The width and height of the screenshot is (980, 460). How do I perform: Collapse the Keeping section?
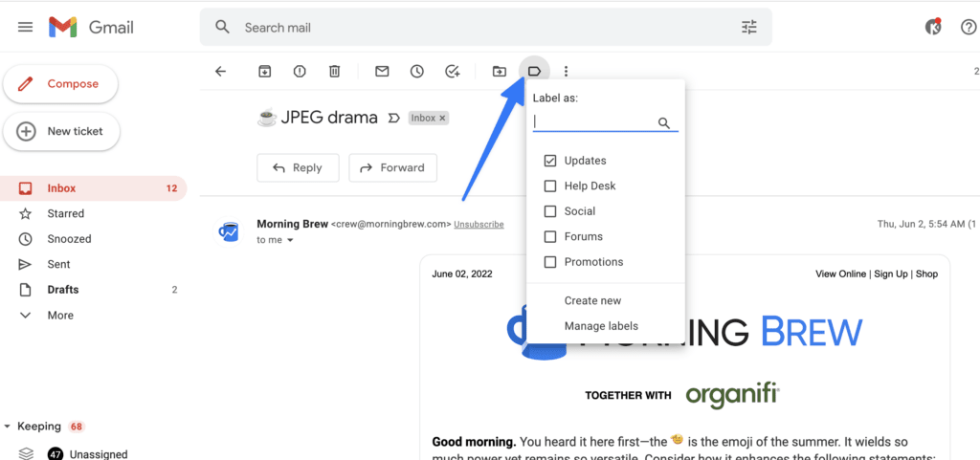coord(9,427)
